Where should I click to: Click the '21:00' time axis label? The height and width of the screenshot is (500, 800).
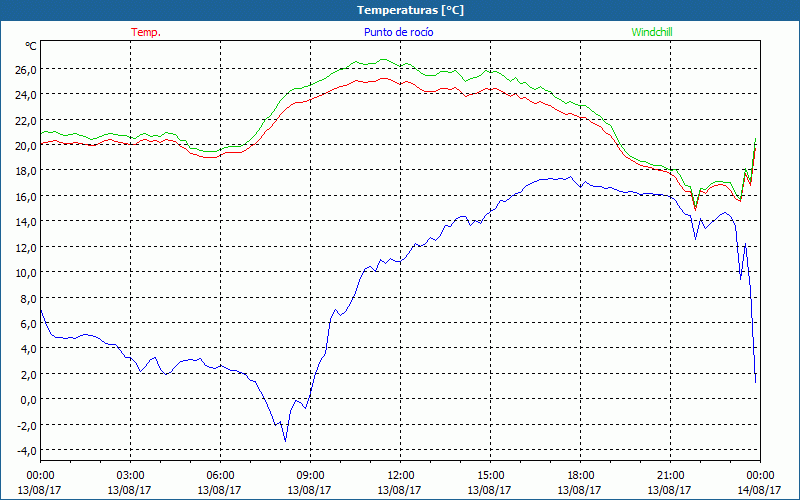pyautogui.click(x=670, y=476)
